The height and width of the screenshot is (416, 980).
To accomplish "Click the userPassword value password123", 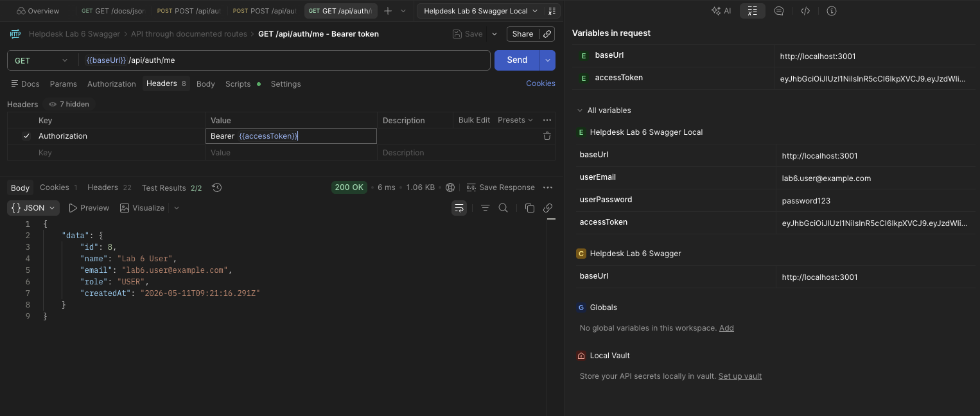I will 806,201.
